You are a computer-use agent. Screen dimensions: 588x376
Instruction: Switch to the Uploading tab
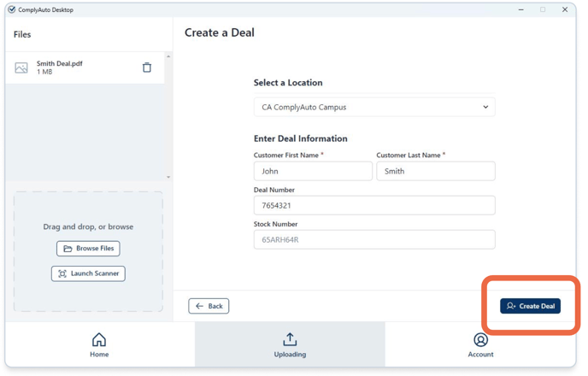click(290, 345)
